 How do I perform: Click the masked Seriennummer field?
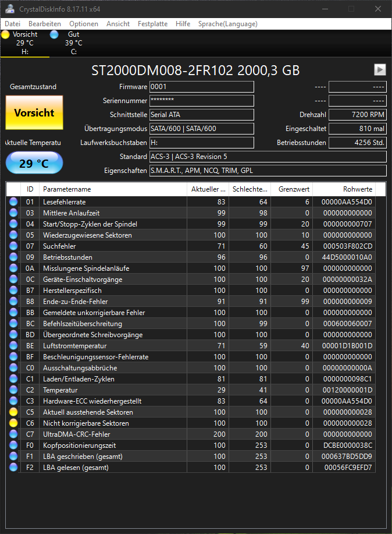(x=202, y=101)
